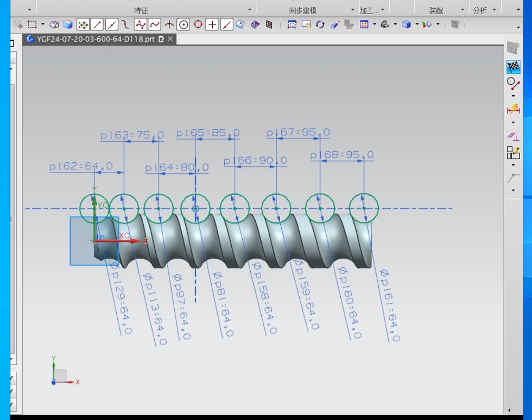Select the Rapid Dimension tool

click(513, 109)
